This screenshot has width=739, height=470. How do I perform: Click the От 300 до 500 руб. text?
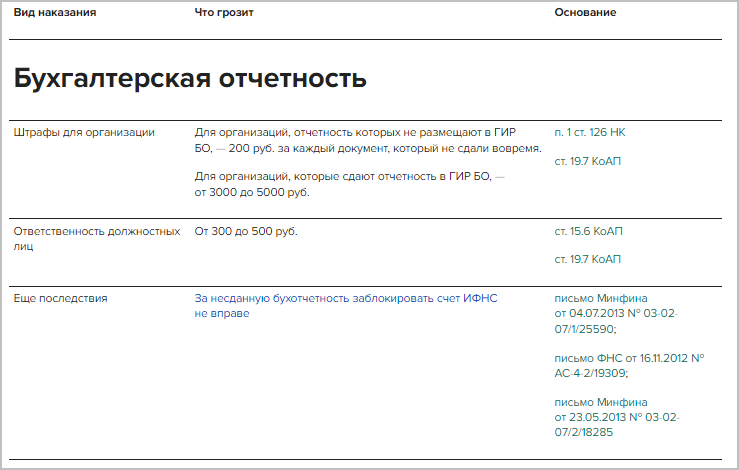point(246,231)
